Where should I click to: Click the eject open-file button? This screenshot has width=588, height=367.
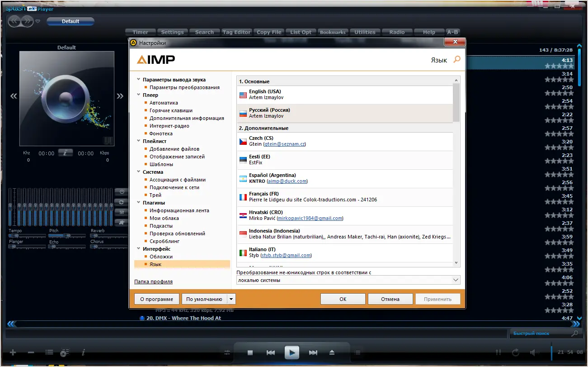coord(332,353)
